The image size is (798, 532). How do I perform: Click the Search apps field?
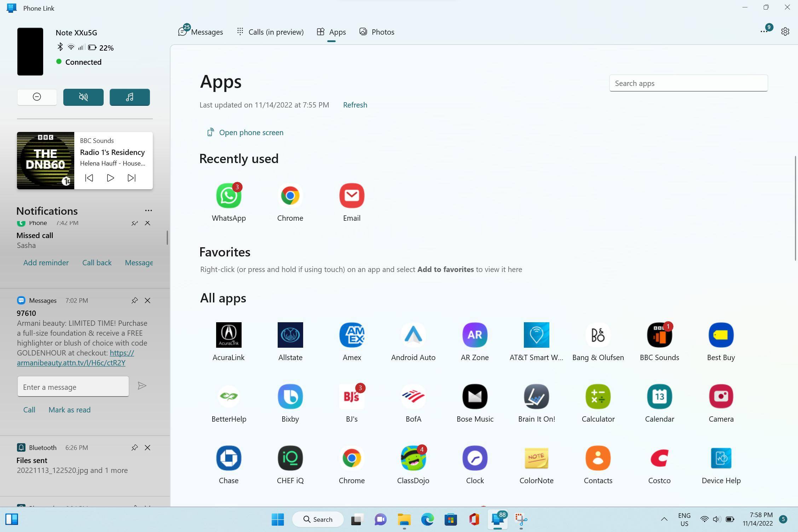point(688,83)
